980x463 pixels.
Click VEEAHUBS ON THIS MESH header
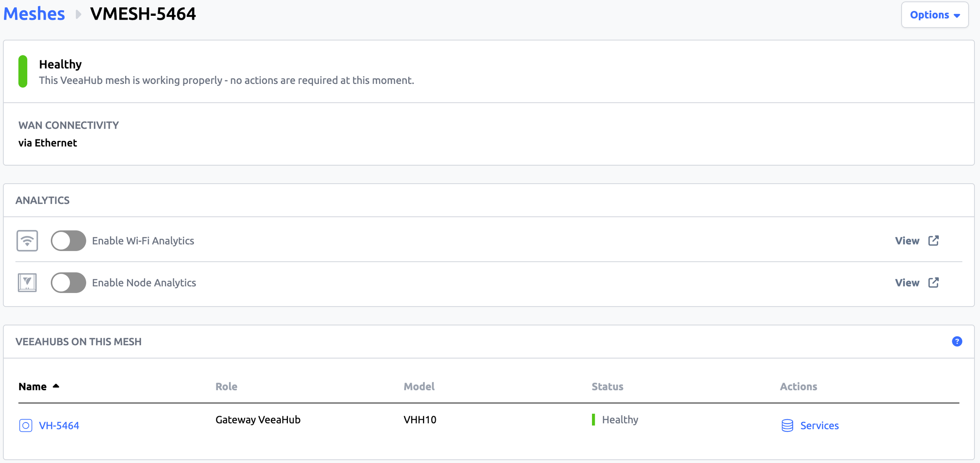(79, 341)
